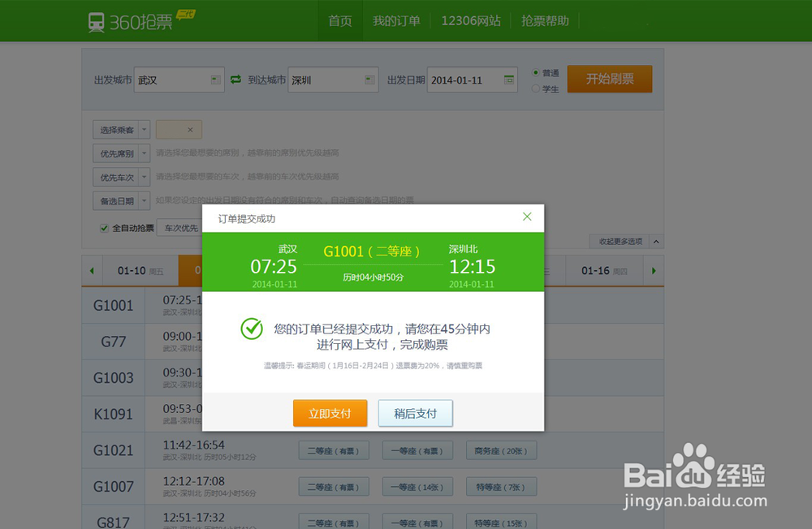Toggle the 全自动抢票 checkbox
The height and width of the screenshot is (529, 812).
click(104, 228)
